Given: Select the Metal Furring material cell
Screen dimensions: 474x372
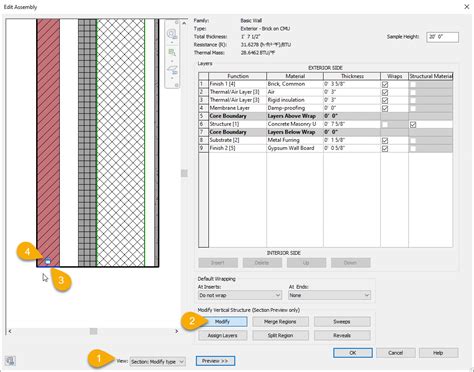Looking at the screenshot, I should (295, 140).
